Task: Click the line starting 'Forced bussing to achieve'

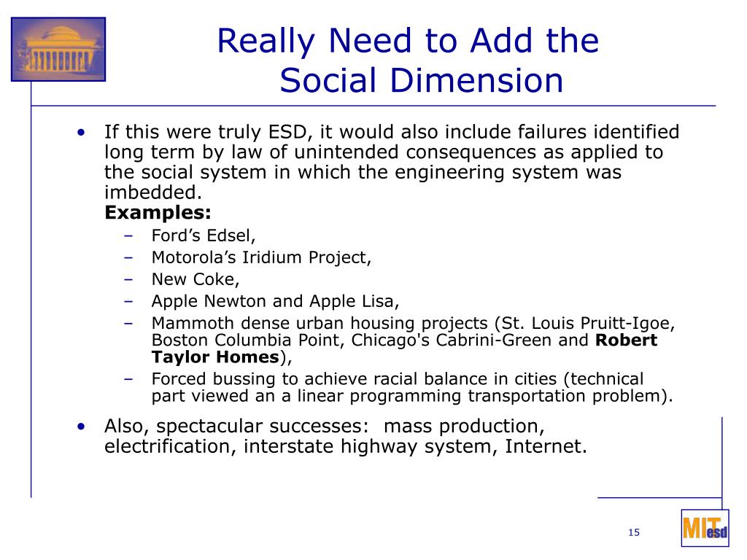Action: click(x=398, y=378)
